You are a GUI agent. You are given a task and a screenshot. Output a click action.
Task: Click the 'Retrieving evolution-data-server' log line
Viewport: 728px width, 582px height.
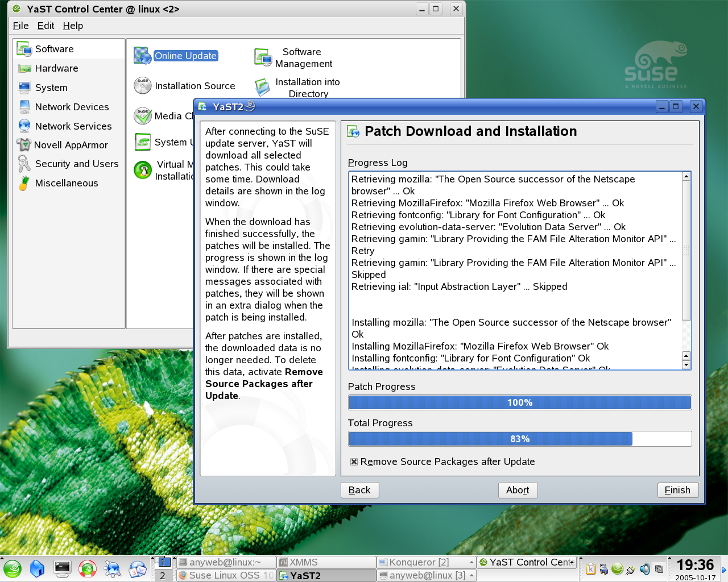(488, 227)
